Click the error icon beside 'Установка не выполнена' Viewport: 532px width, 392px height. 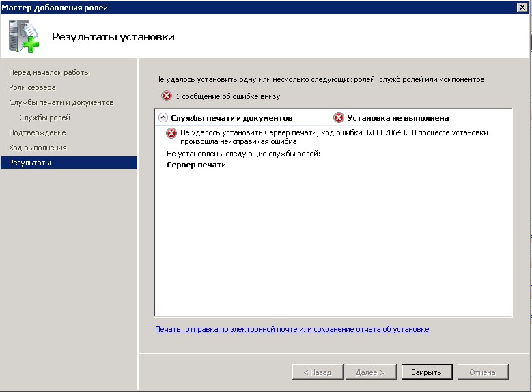(339, 117)
